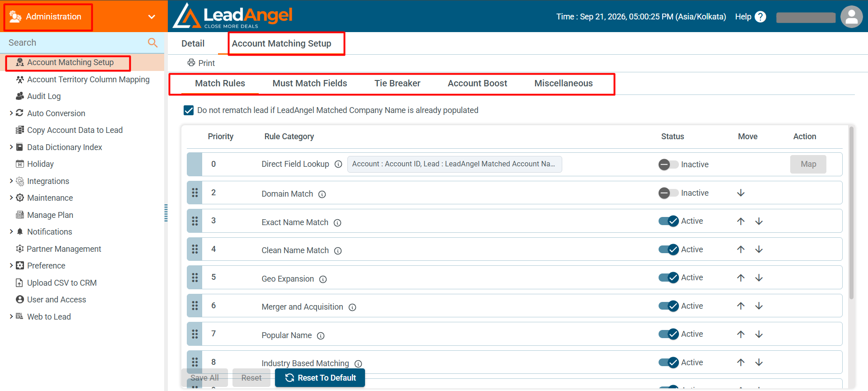Show info icon for Geo Expansion
Image resolution: width=868 pixels, height=391 pixels.
(323, 279)
